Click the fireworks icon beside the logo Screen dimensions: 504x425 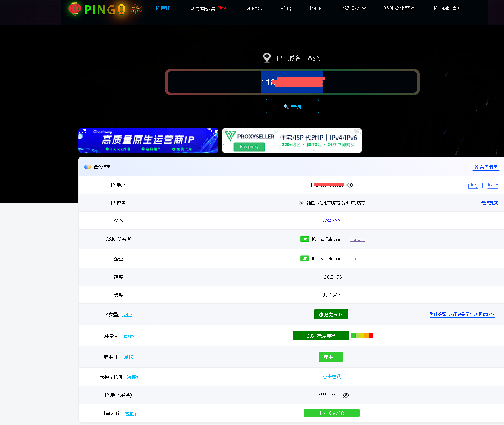[136, 9]
